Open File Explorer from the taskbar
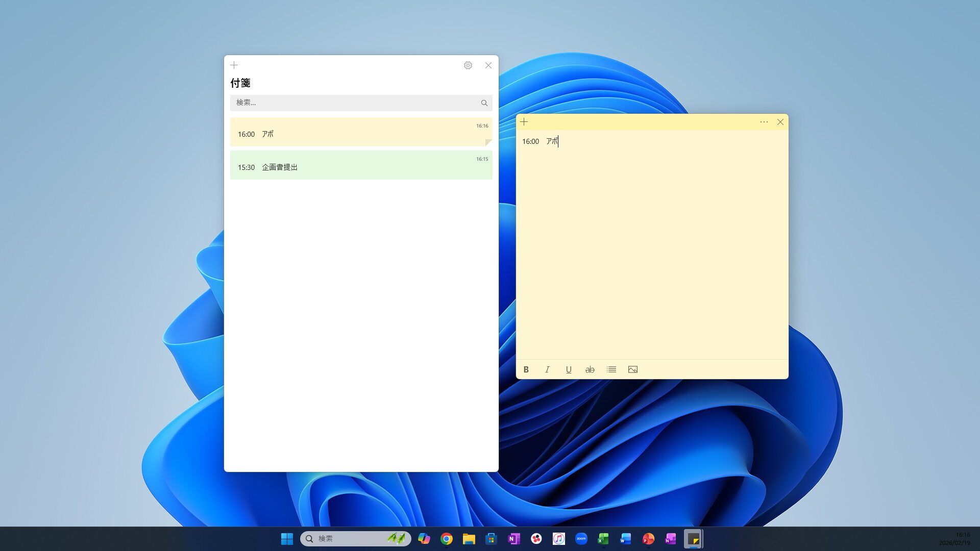Screen dimensions: 980x551 coord(469,539)
